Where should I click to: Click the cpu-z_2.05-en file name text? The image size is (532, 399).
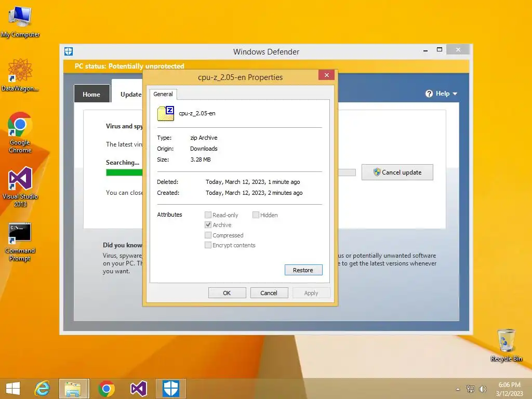[197, 113]
